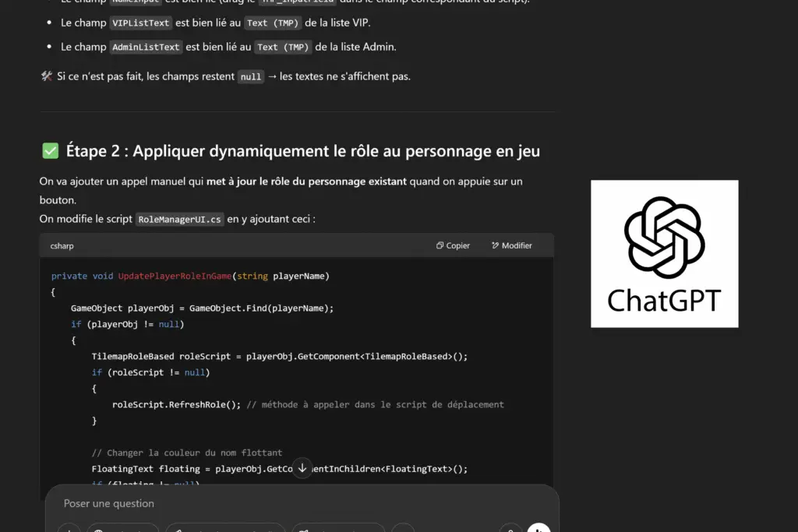Click the pencil icon left of Modifier

495,245
